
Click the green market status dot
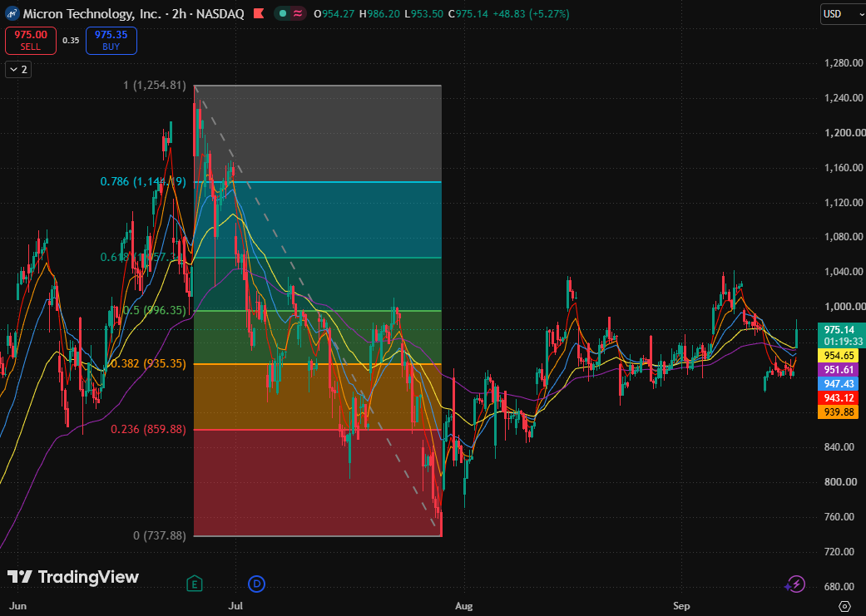(x=283, y=14)
